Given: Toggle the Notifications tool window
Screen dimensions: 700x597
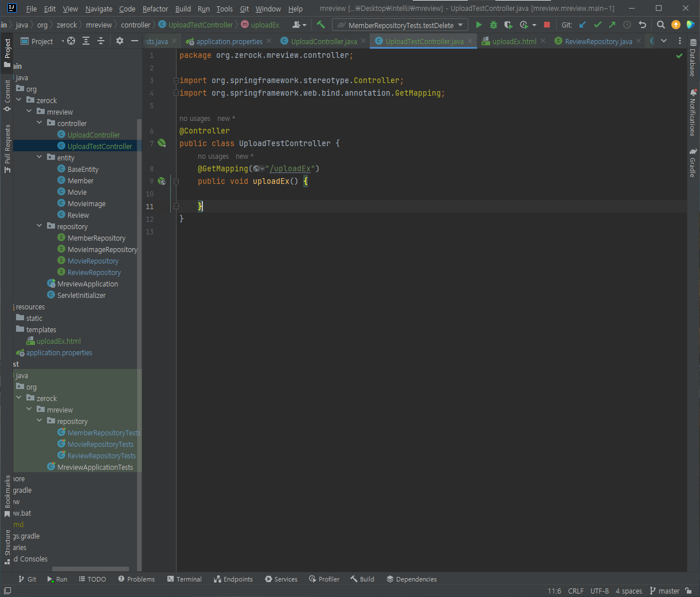Looking at the screenshot, I should coord(693,112).
